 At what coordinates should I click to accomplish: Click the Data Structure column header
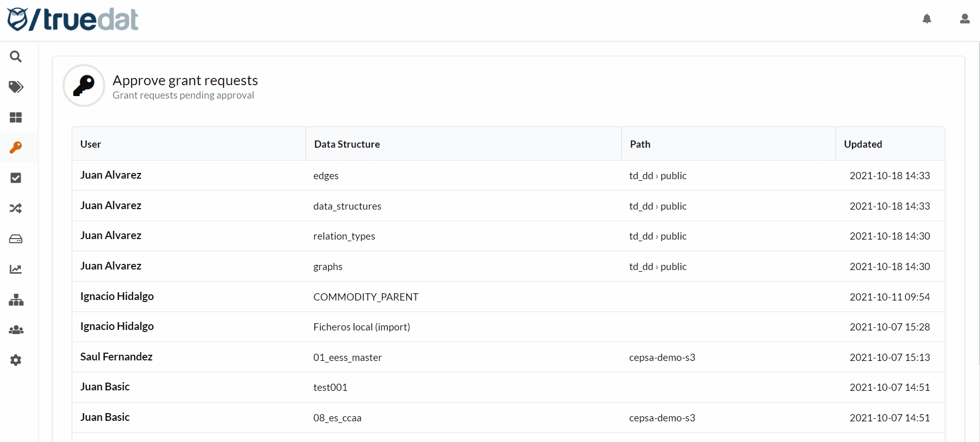click(347, 144)
